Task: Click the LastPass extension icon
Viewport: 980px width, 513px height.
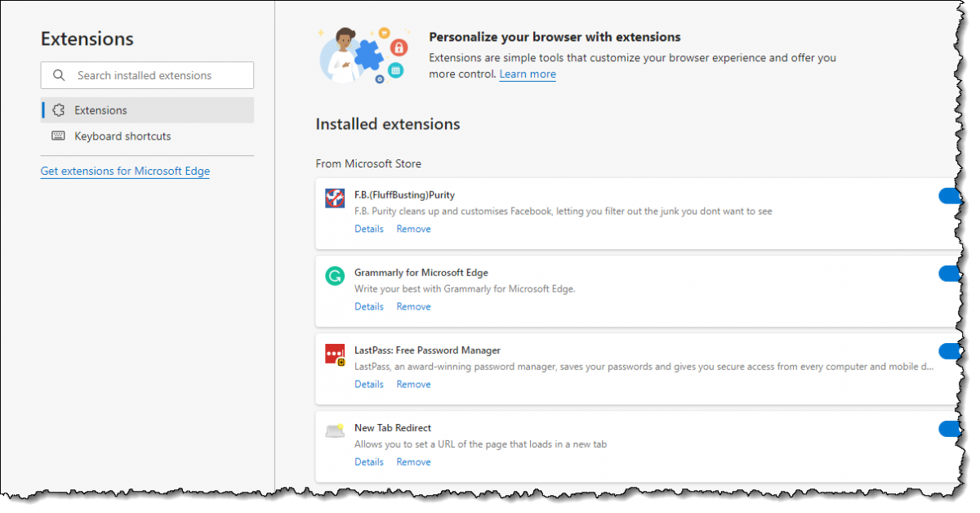Action: point(334,353)
